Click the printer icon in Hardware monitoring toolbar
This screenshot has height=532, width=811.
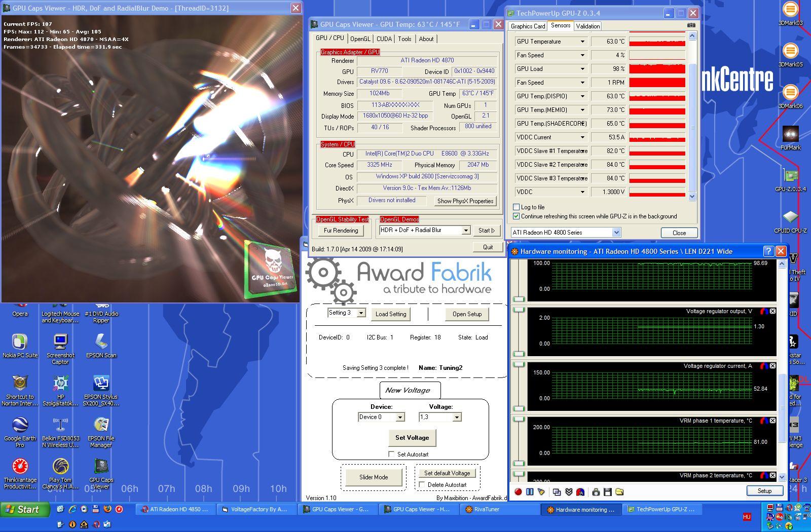596,491
